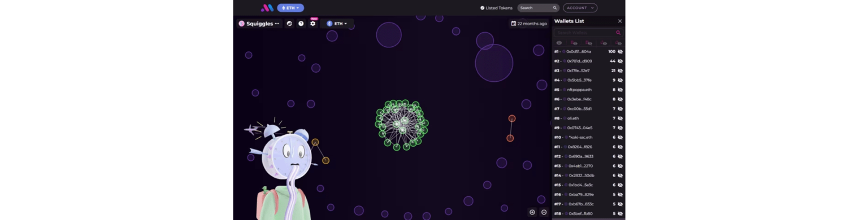Zoom out with the minus magnifier button
Viewport: 868px width, 220px height.
coord(544,212)
